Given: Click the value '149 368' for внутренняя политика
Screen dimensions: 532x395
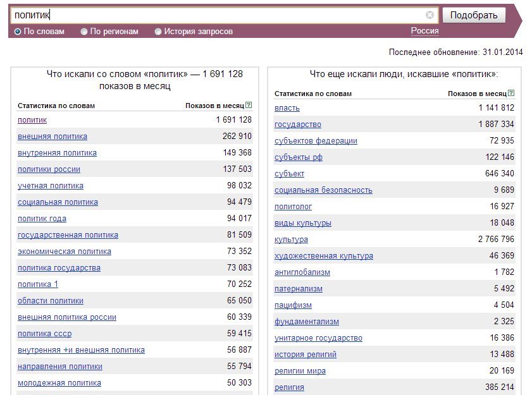Looking at the screenshot, I should point(237,152).
